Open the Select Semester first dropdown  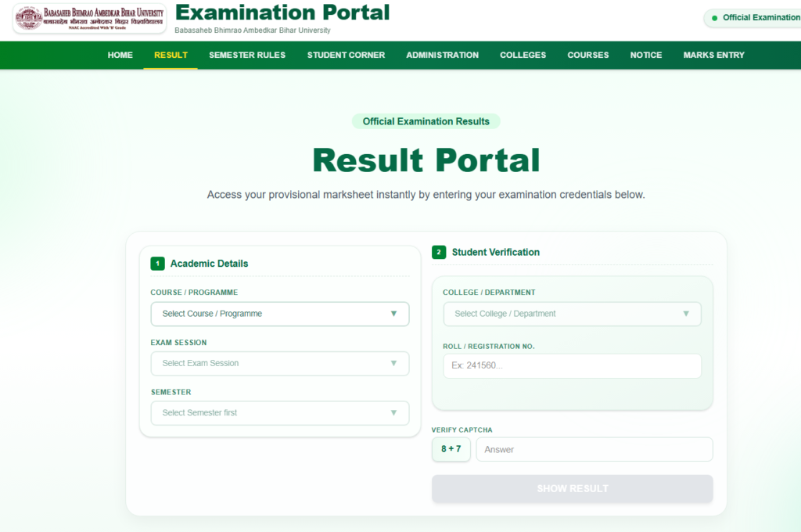[280, 413]
